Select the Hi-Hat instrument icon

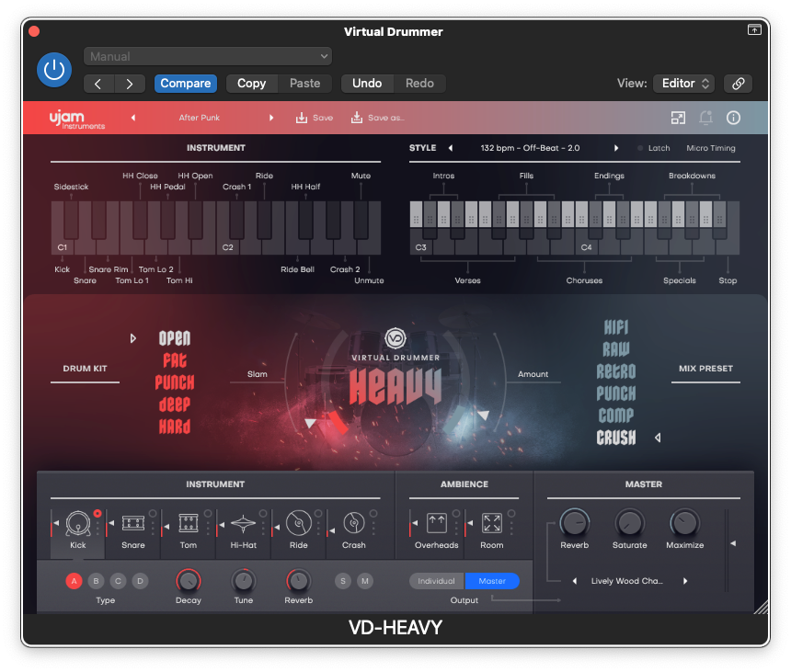pyautogui.click(x=243, y=524)
